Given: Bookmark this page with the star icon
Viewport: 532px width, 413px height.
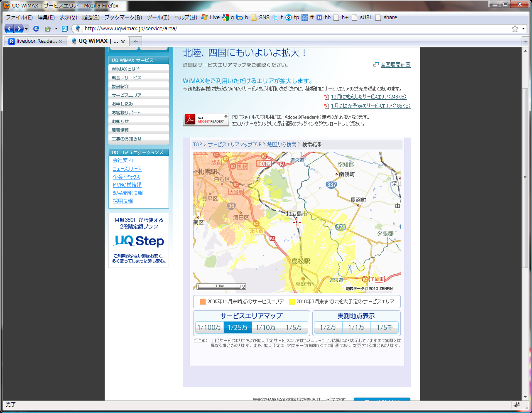Looking at the screenshot, I should (515, 29).
